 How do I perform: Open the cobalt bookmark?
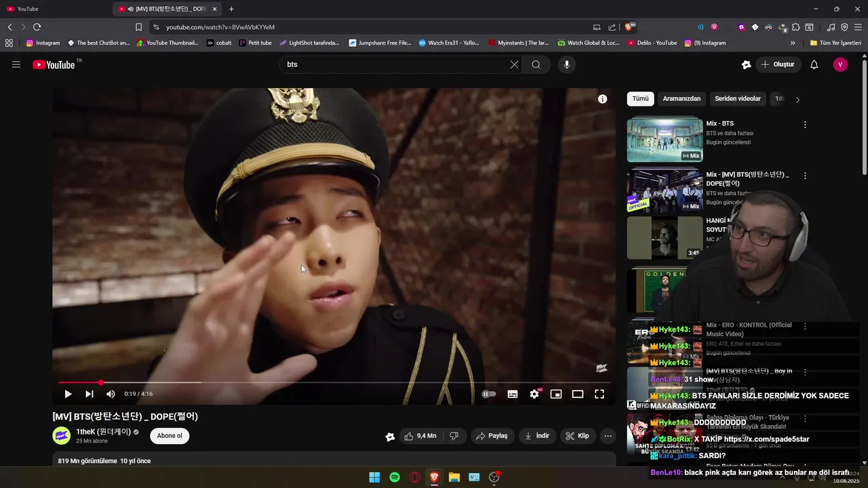[219, 43]
